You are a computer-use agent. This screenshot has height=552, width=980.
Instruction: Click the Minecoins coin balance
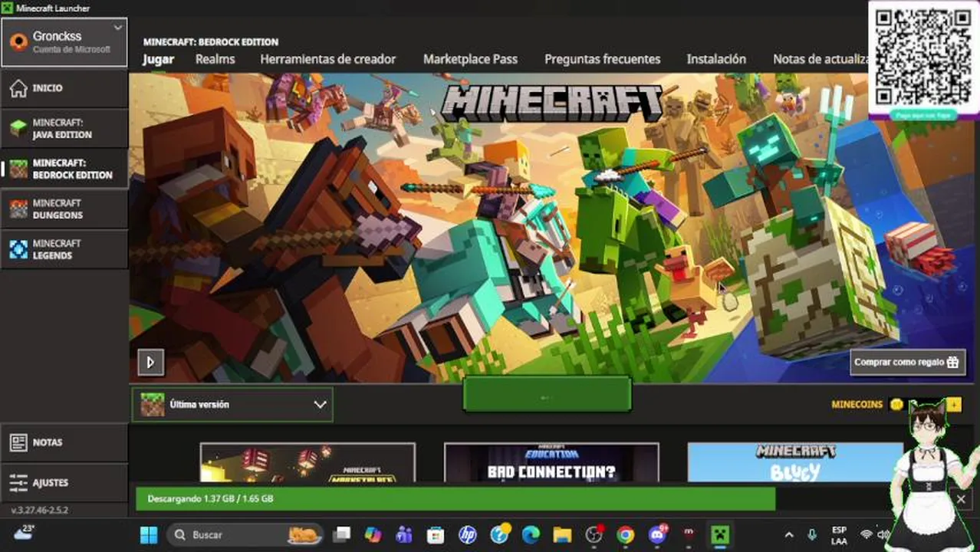pyautogui.click(x=896, y=404)
